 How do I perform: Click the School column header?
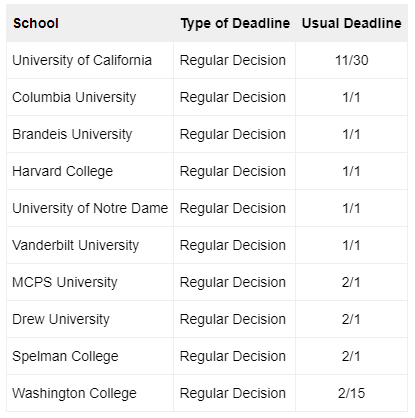click(x=90, y=23)
